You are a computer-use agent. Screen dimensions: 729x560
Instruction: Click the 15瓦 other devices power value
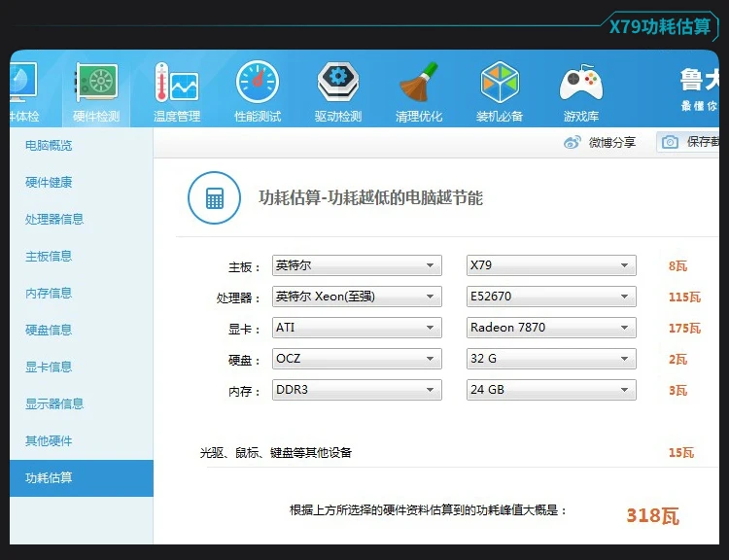tap(681, 452)
